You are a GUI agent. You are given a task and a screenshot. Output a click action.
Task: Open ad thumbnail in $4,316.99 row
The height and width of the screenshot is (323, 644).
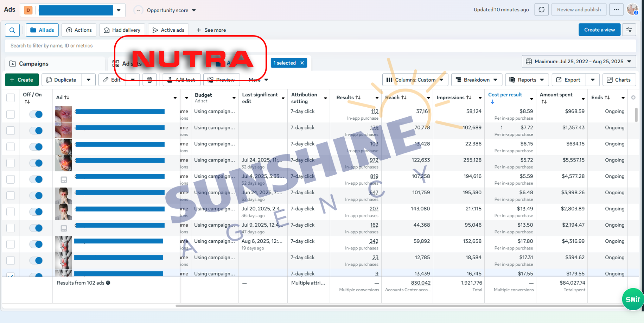pos(64,244)
